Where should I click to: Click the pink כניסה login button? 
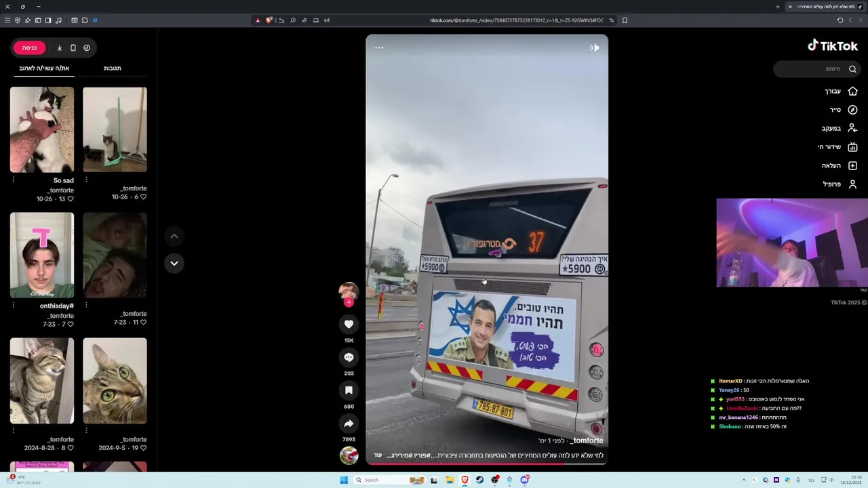(29, 47)
